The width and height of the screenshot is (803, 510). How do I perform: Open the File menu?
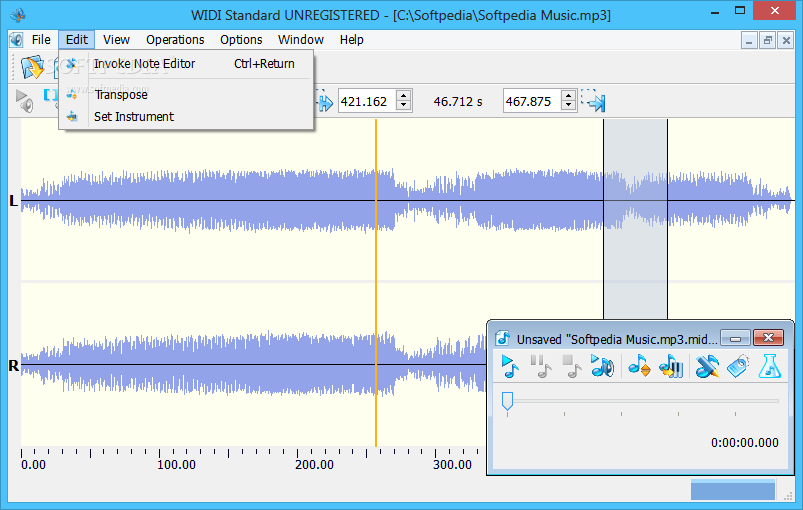point(41,39)
